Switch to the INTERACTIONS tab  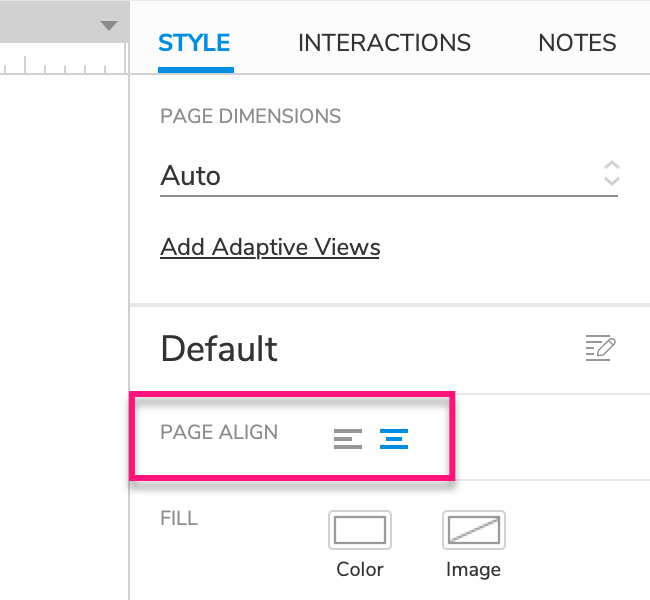click(x=384, y=43)
